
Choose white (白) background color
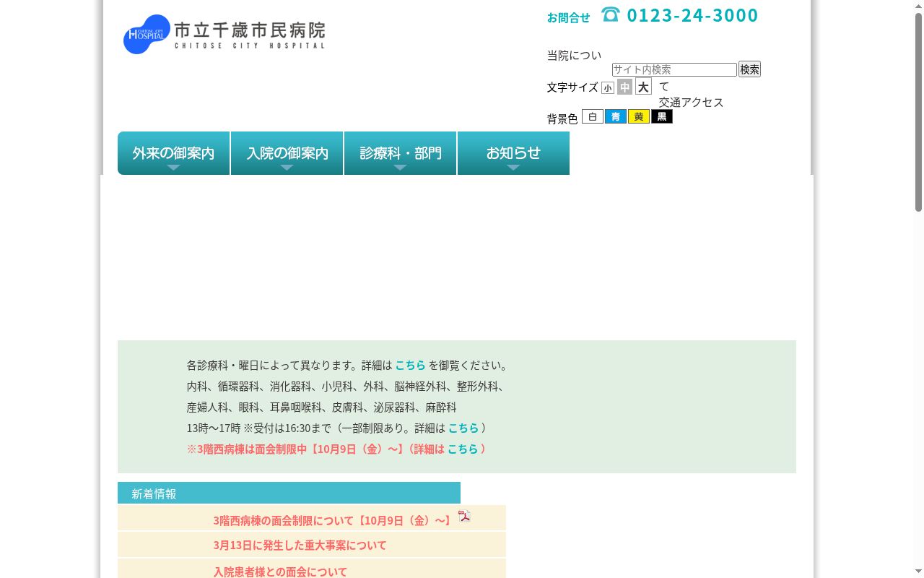click(593, 116)
